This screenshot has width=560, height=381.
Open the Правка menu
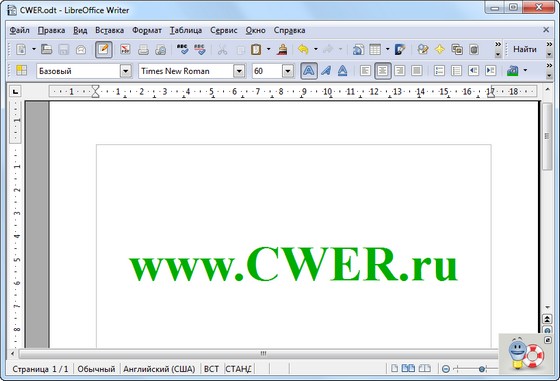pyautogui.click(x=51, y=30)
